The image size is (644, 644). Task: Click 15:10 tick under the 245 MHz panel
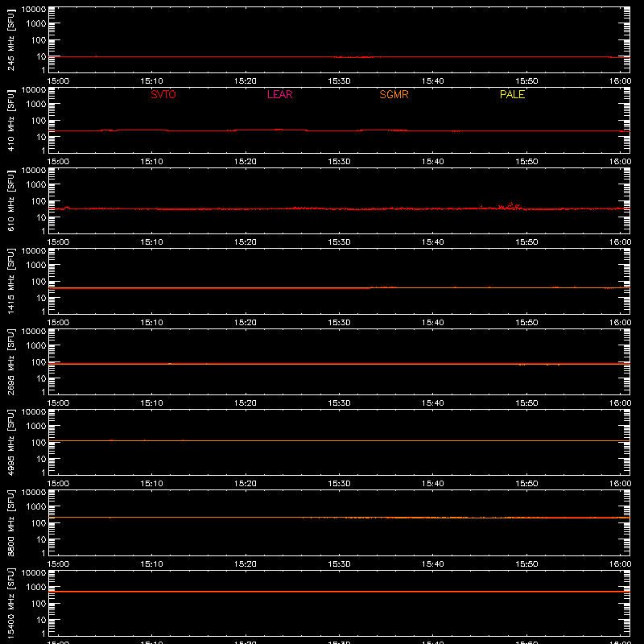coord(151,81)
